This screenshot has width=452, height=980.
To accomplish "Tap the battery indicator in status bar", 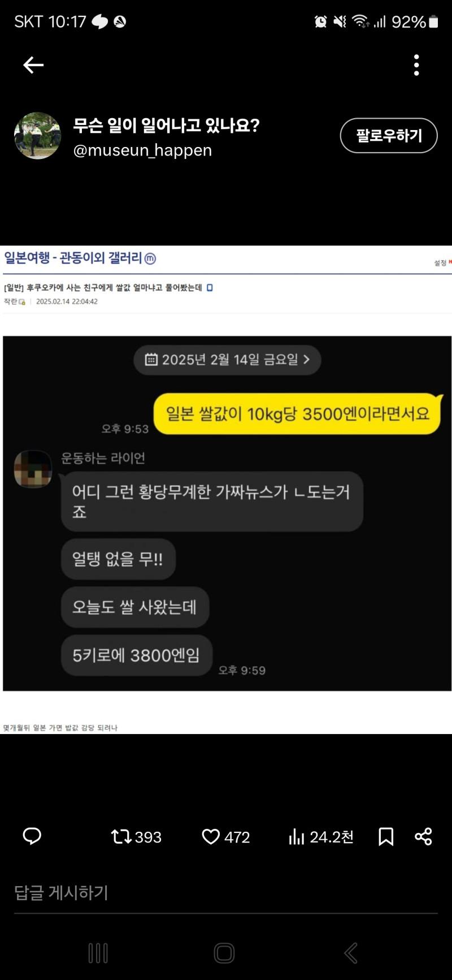I will pos(433,21).
